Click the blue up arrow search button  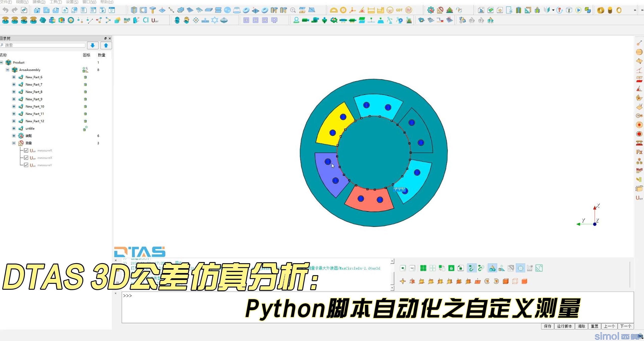[x=106, y=45]
